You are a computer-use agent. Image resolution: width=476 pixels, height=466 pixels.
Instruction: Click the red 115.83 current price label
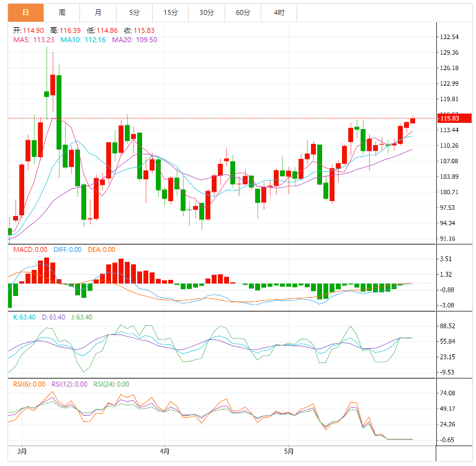[x=454, y=119]
